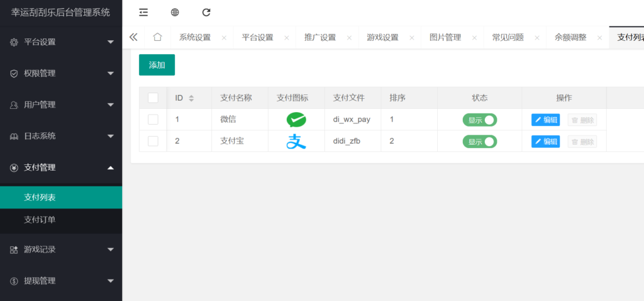The width and height of the screenshot is (644, 301).
Task: Close the 游戏设置 tab
Action: [412, 38]
